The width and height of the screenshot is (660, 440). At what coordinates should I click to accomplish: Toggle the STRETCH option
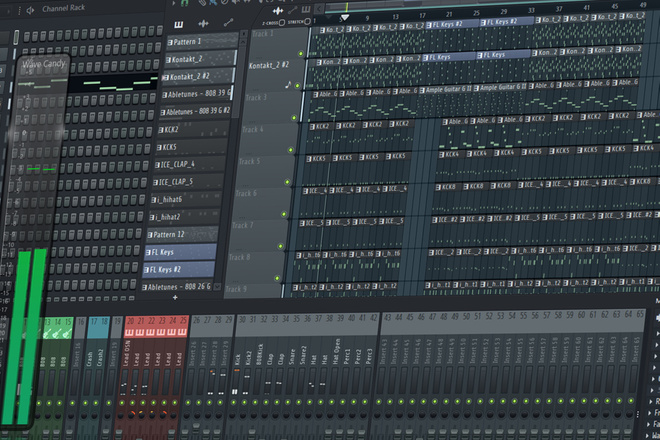click(x=307, y=21)
